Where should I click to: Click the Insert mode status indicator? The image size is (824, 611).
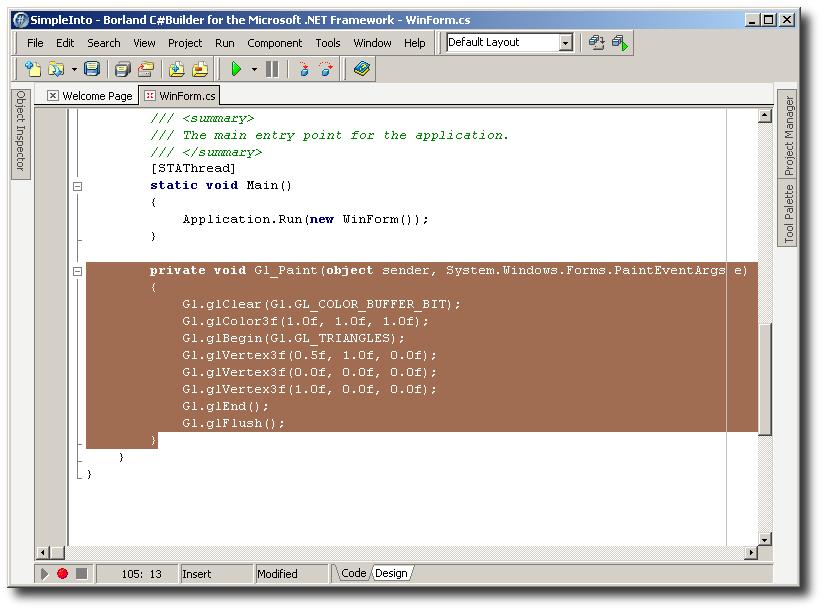217,574
